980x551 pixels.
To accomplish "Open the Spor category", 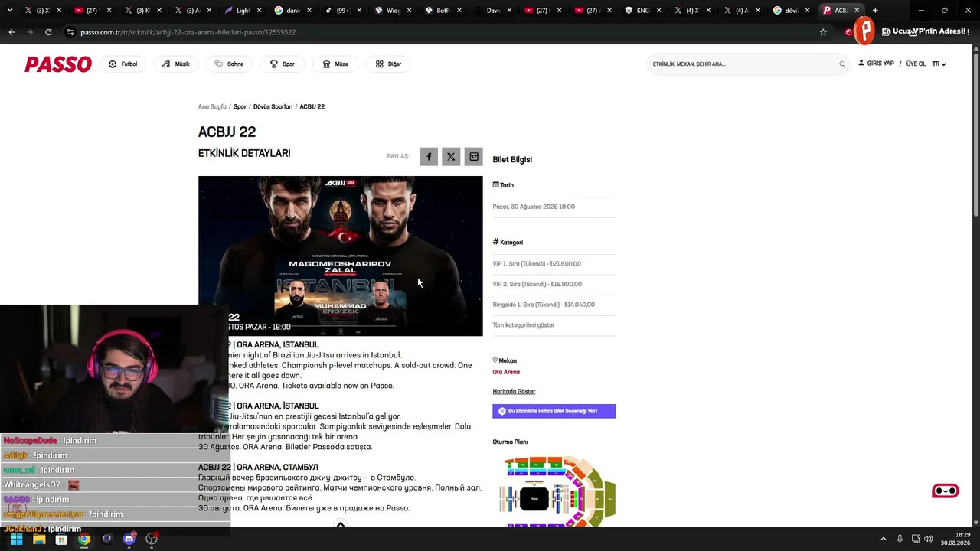I will [282, 64].
